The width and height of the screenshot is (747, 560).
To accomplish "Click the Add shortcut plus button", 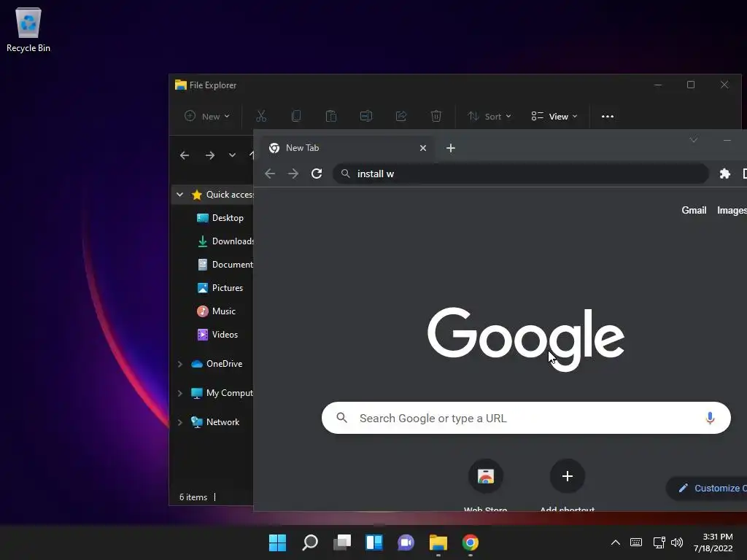I will (567, 476).
